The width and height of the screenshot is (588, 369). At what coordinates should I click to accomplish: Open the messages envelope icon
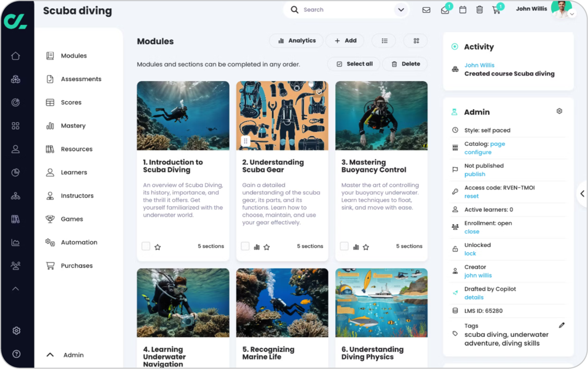click(426, 10)
